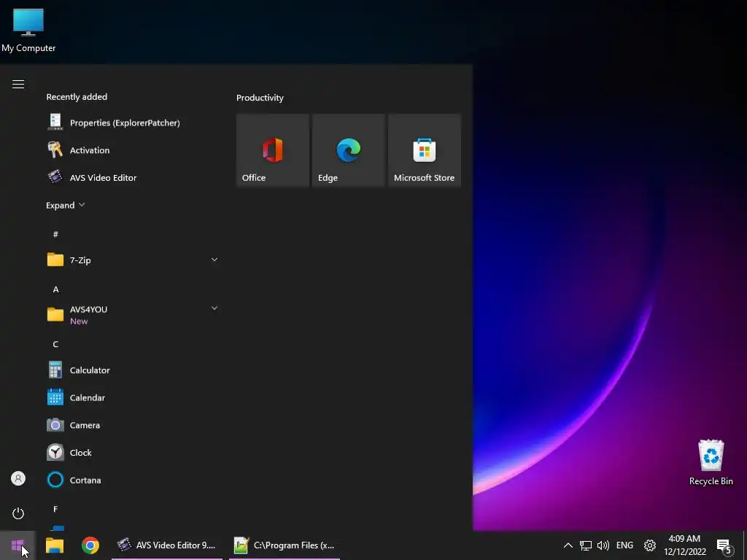747x560 pixels.
Task: Click the C letter header in app list
Action: point(55,344)
